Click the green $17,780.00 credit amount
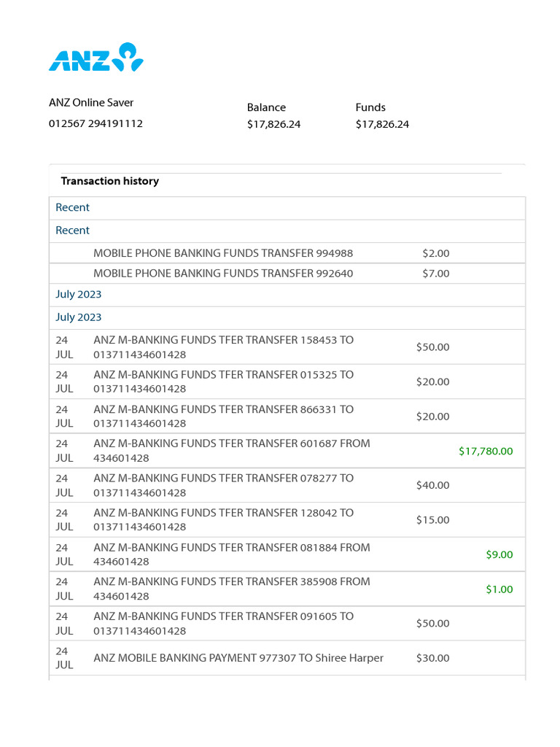The width and height of the screenshot is (560, 747). (x=486, y=451)
